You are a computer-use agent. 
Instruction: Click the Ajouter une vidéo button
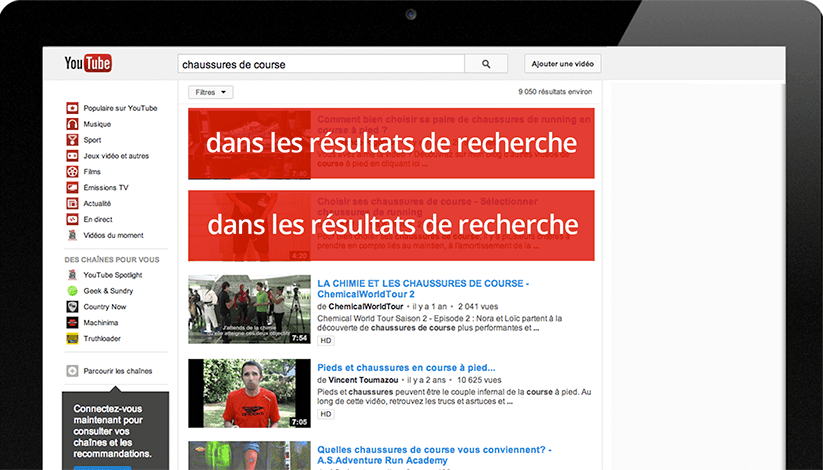tap(563, 64)
